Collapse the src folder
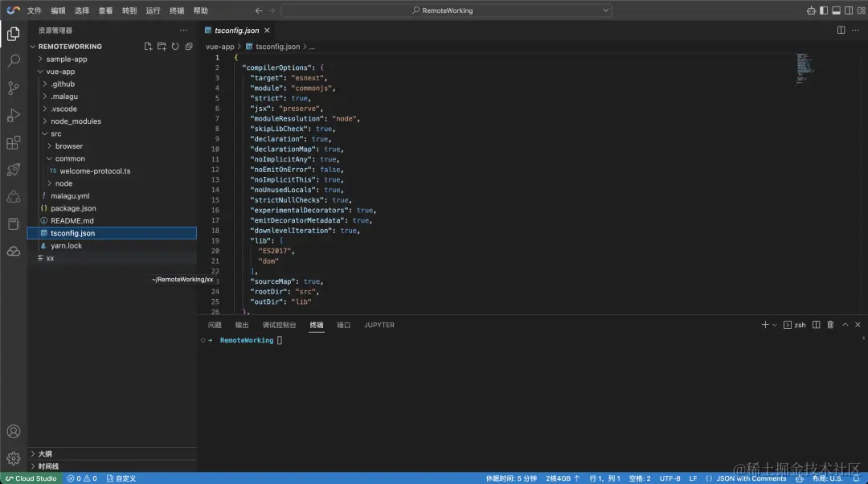 [112, 134]
